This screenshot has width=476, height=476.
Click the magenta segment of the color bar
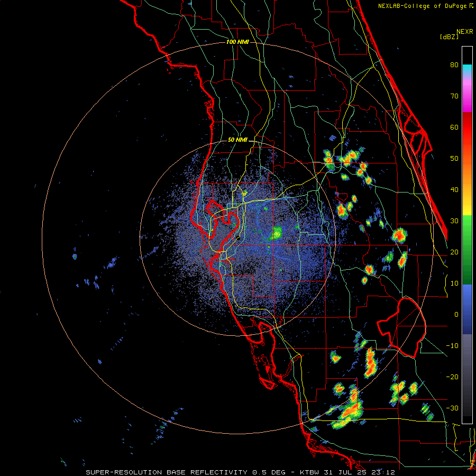coord(467,100)
